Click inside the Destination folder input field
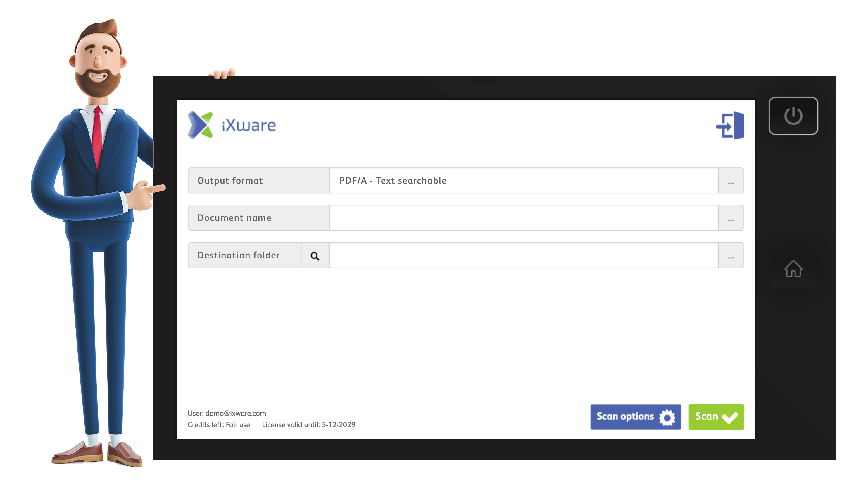This screenshot has height=485, width=868. 523,256
